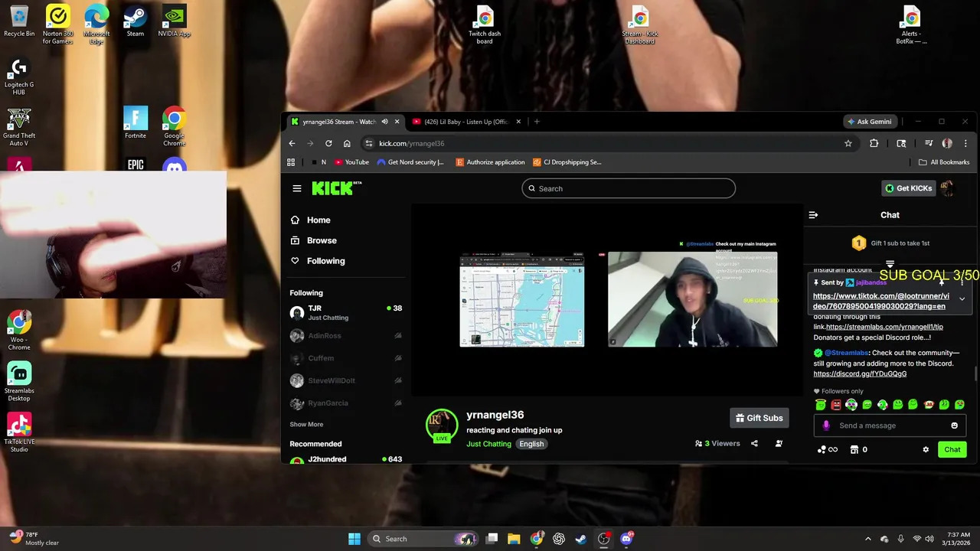The image size is (980, 551).
Task: Open RyanGarcia channel in Following list
Action: pyautogui.click(x=346, y=403)
